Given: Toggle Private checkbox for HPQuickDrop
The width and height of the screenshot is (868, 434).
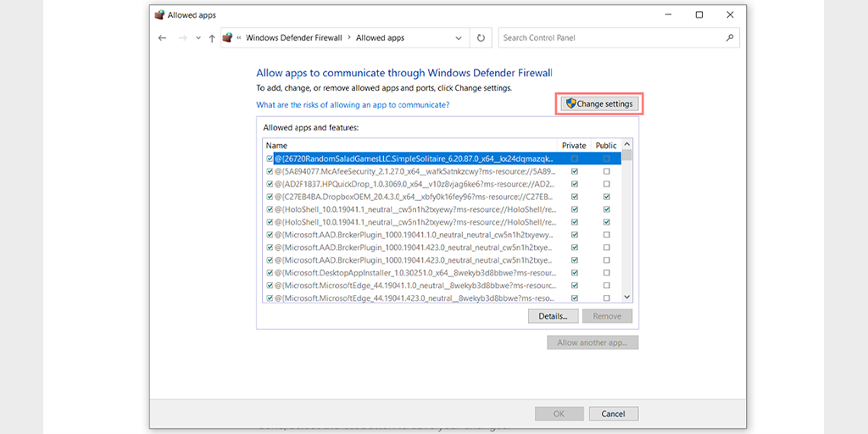Looking at the screenshot, I should click(575, 184).
